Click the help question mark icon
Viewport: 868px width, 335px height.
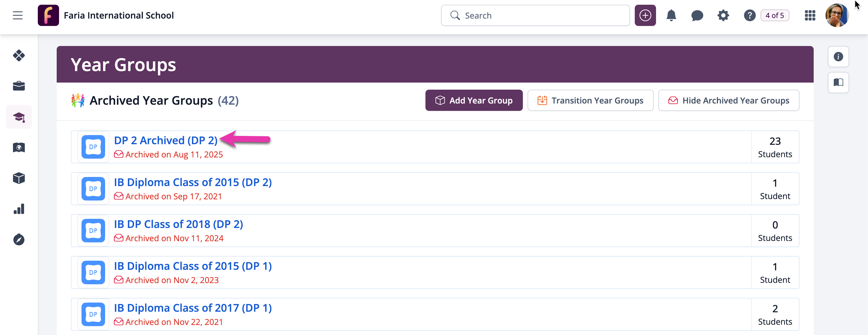(749, 16)
